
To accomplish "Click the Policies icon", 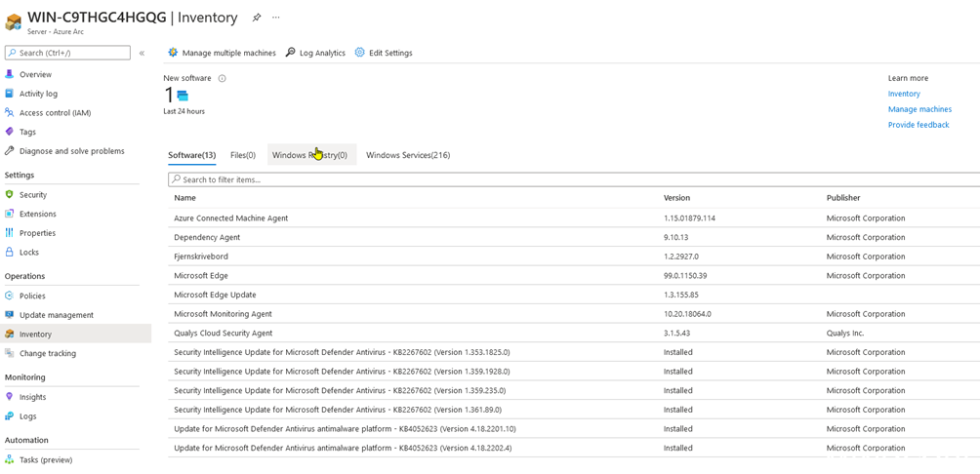I will tap(9, 296).
